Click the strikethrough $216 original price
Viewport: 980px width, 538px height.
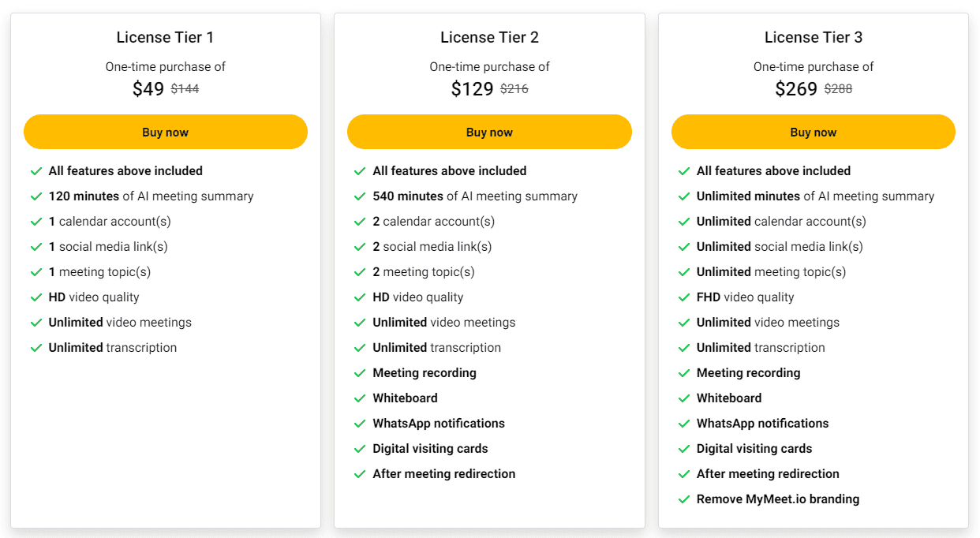514,88
